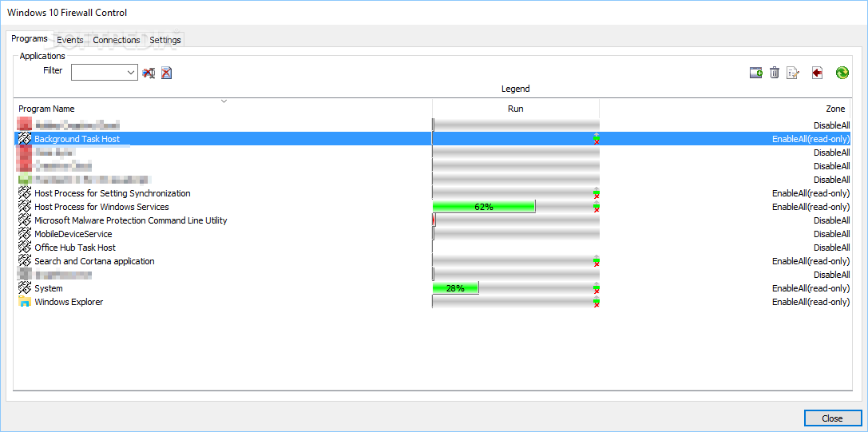
Task: Click EnableAll(read-only) zone for Windows Explorer
Action: [x=811, y=302]
